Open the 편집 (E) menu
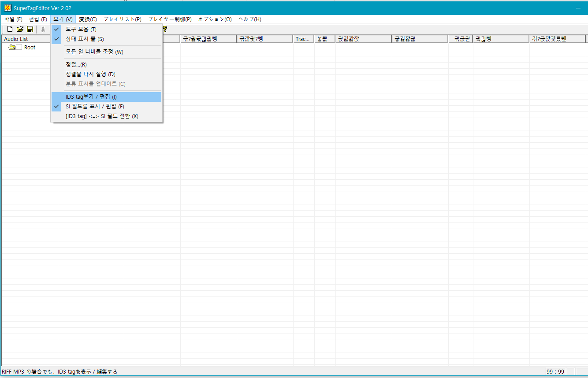This screenshot has height=378, width=588. pyautogui.click(x=38, y=19)
